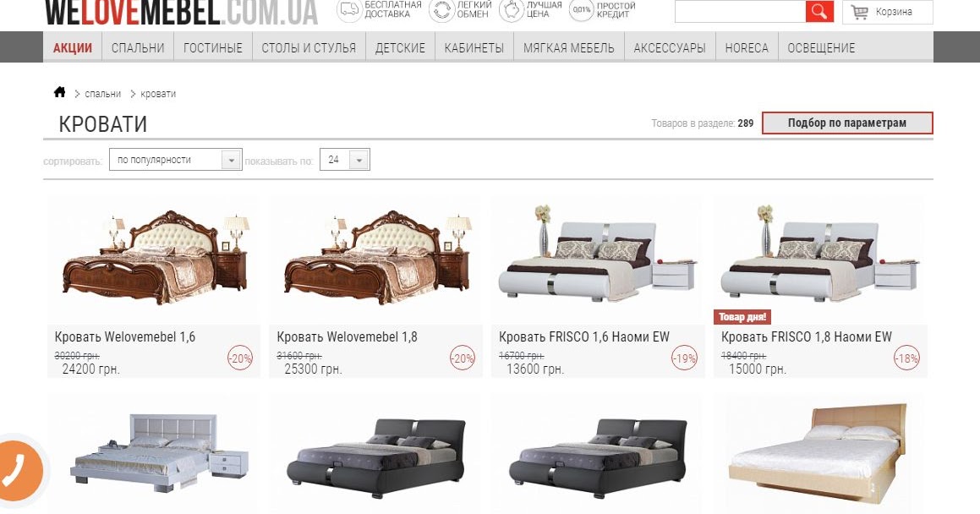Open the items-per-page dropdown showing 24

(x=344, y=159)
